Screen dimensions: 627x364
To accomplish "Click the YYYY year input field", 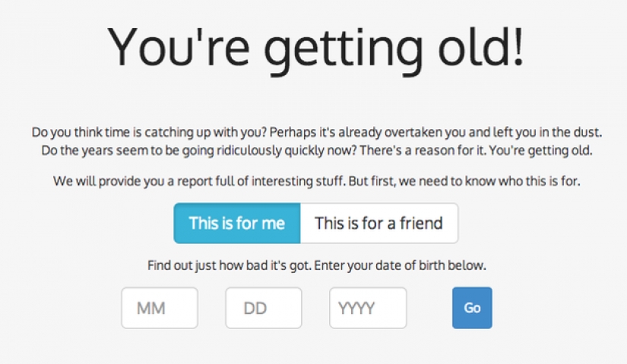I will [x=368, y=308].
